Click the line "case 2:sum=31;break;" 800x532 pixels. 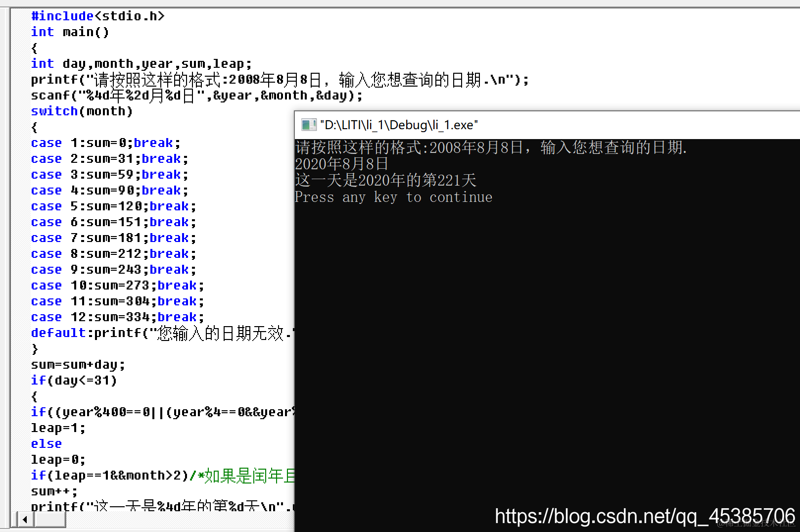[109, 159]
